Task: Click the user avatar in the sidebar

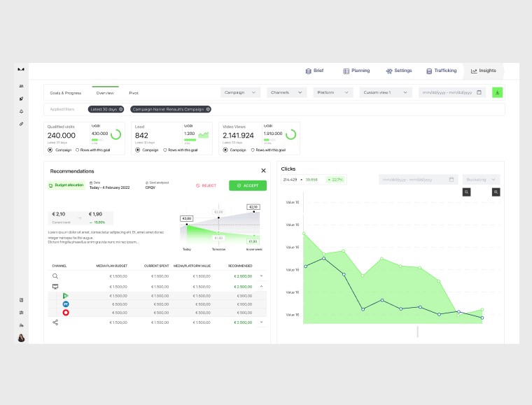Action: click(x=22, y=338)
